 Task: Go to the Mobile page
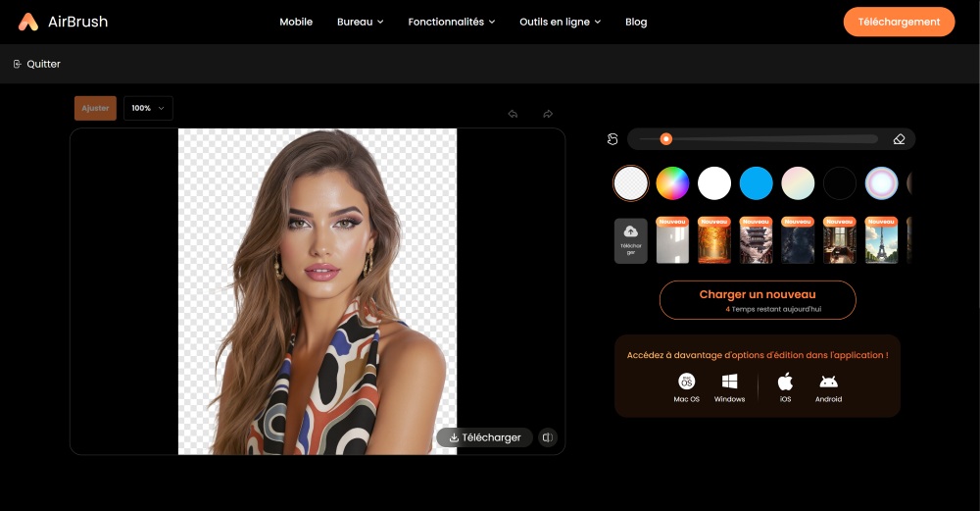pos(296,22)
